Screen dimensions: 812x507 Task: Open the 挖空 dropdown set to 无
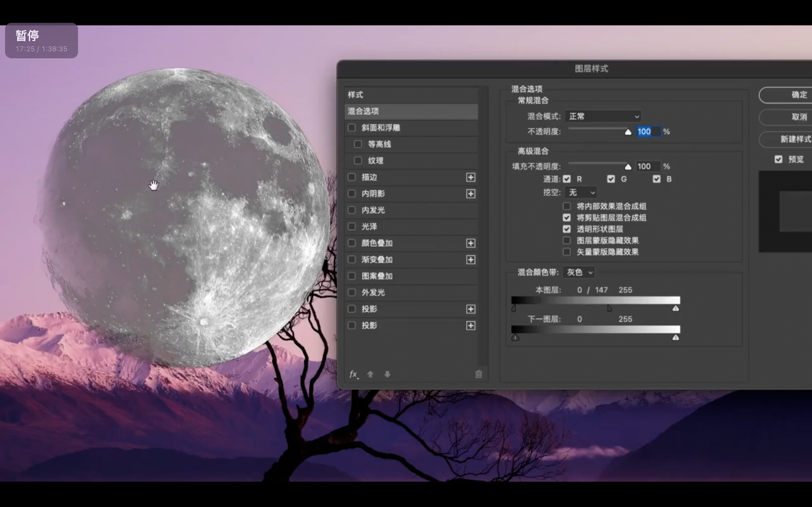pyautogui.click(x=581, y=192)
